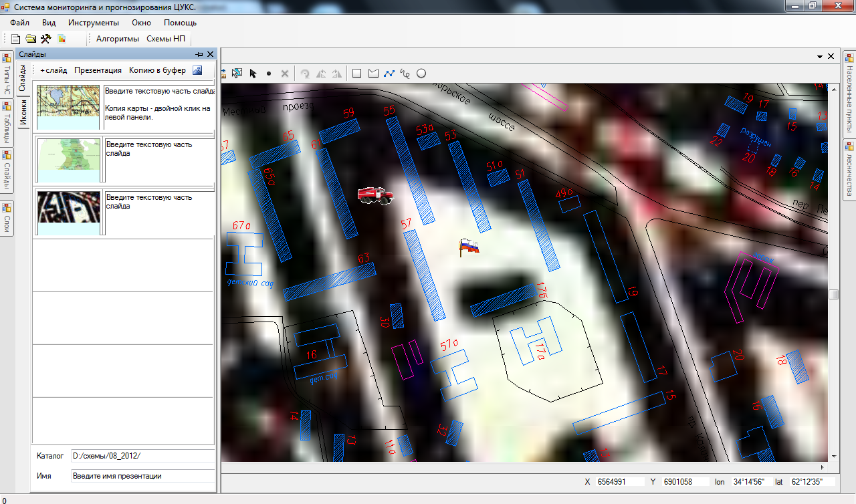Switch to the Таблицы side tab
The image size is (856, 504).
tap(7, 122)
